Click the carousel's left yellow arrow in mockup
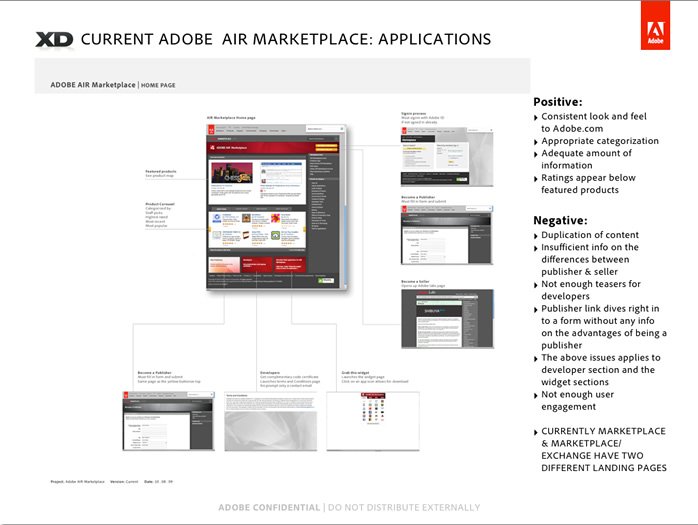This screenshot has height=525, width=698. [209, 229]
